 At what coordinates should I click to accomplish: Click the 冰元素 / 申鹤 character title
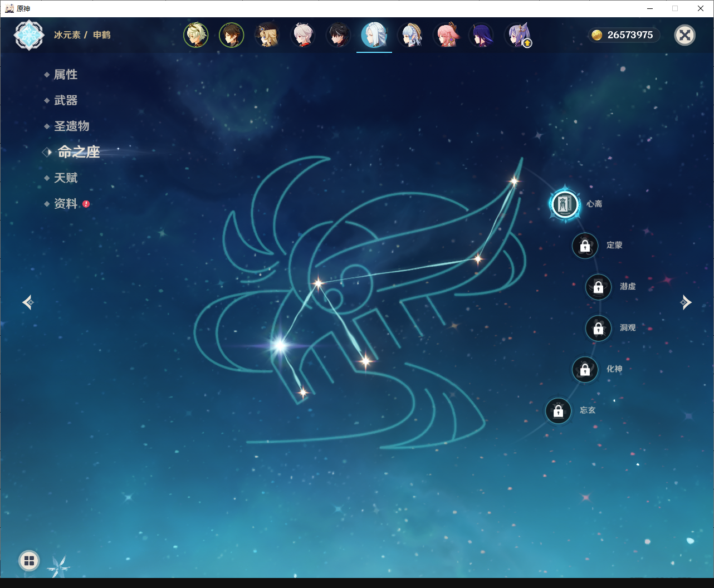pos(82,35)
